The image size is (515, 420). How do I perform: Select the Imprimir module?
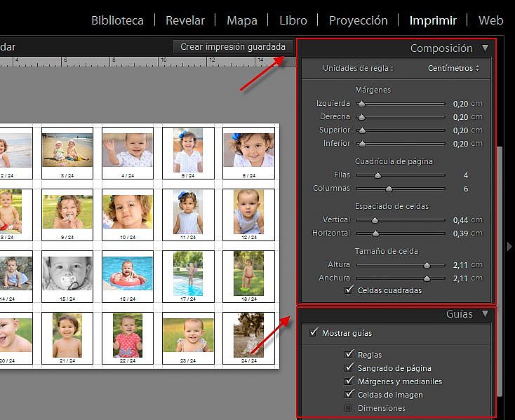click(x=433, y=20)
